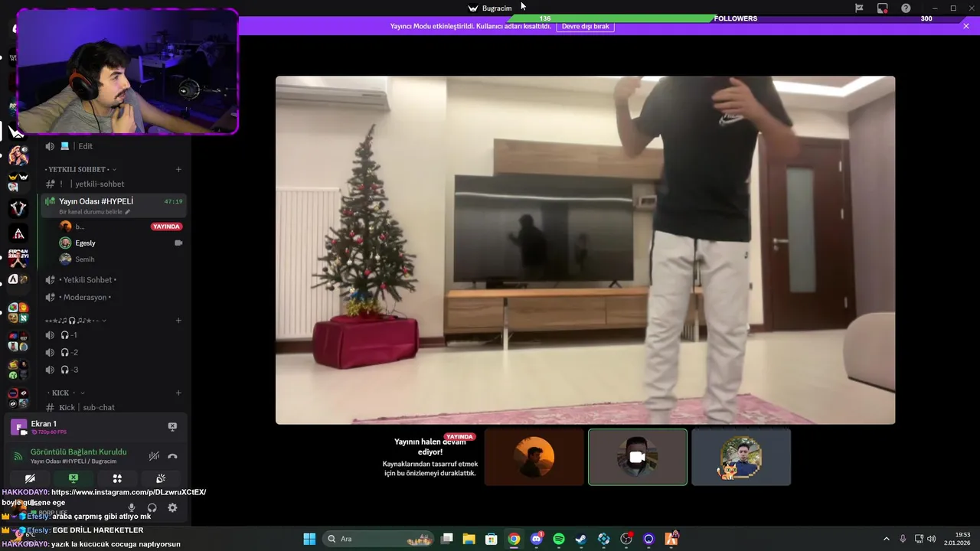Join voice channel -1
Image resolution: width=980 pixels, height=551 pixels.
pyautogui.click(x=113, y=335)
